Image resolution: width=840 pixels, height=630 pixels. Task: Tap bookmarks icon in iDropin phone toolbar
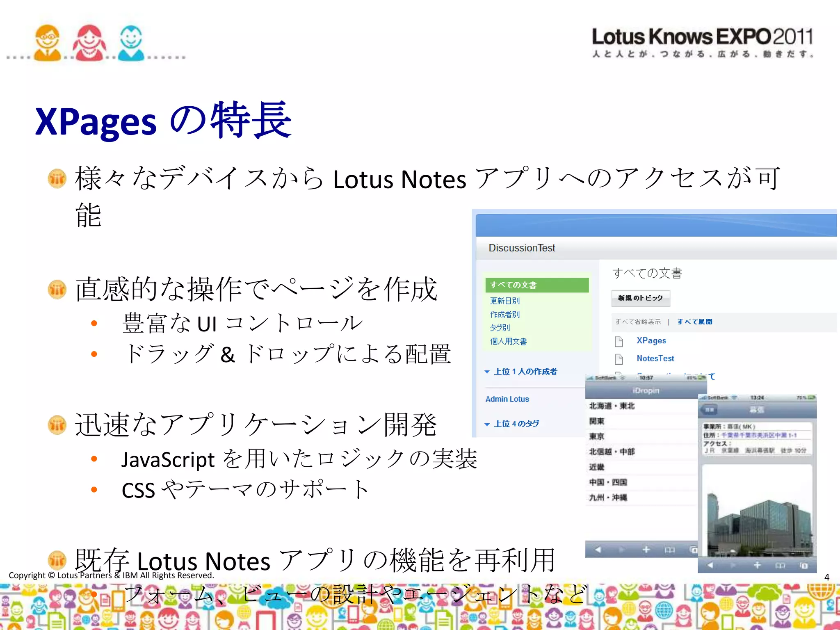[x=669, y=550]
